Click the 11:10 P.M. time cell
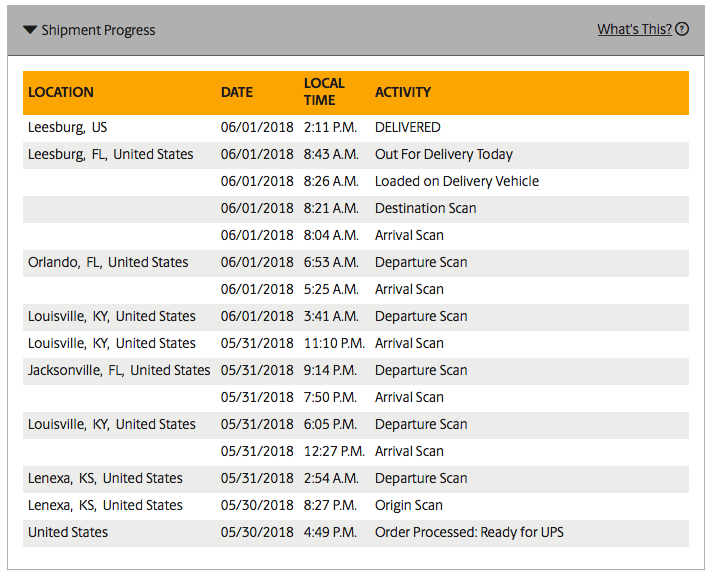 click(334, 343)
